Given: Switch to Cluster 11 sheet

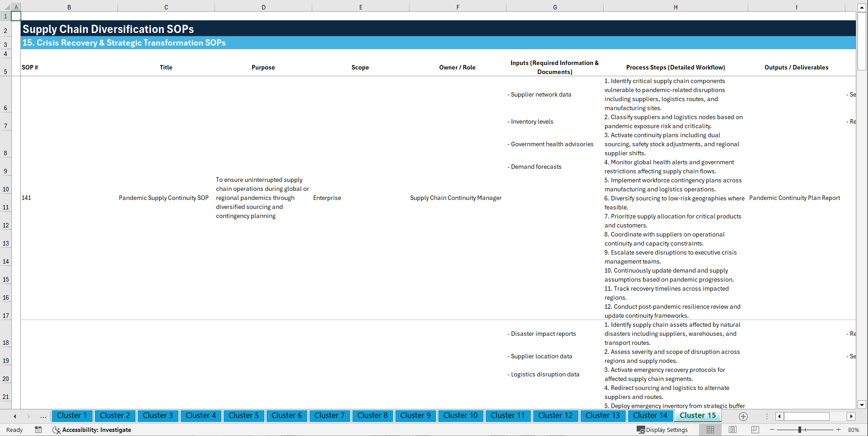Looking at the screenshot, I should click(508, 416).
